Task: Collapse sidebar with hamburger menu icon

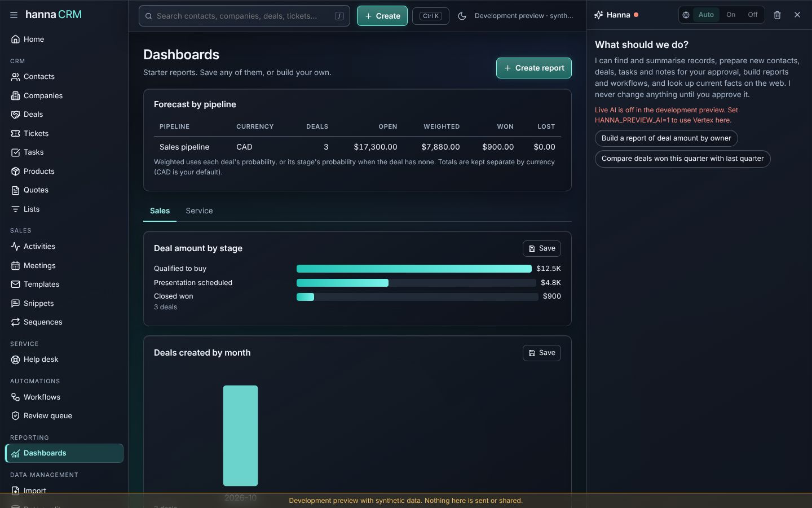Action: click(x=14, y=15)
